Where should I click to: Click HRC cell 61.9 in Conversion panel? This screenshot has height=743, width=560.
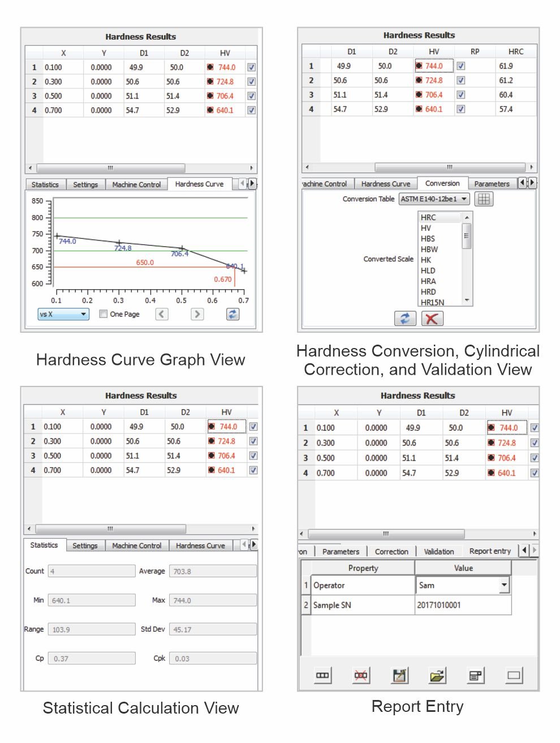[x=516, y=66]
